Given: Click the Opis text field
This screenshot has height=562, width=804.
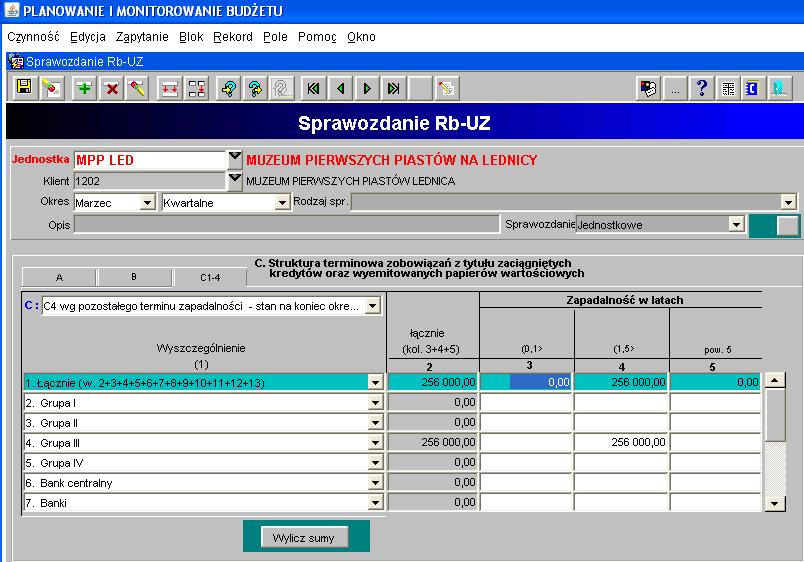Looking at the screenshot, I should pyautogui.click(x=287, y=224).
